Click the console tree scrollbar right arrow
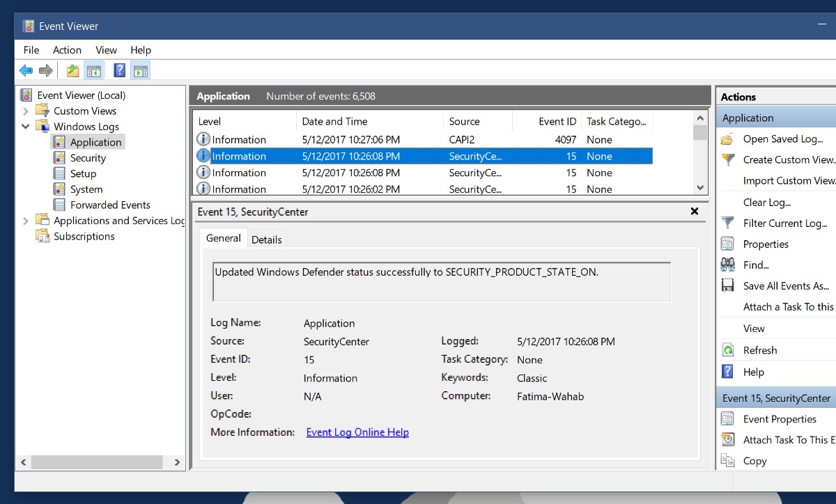836x504 pixels. pos(177,462)
